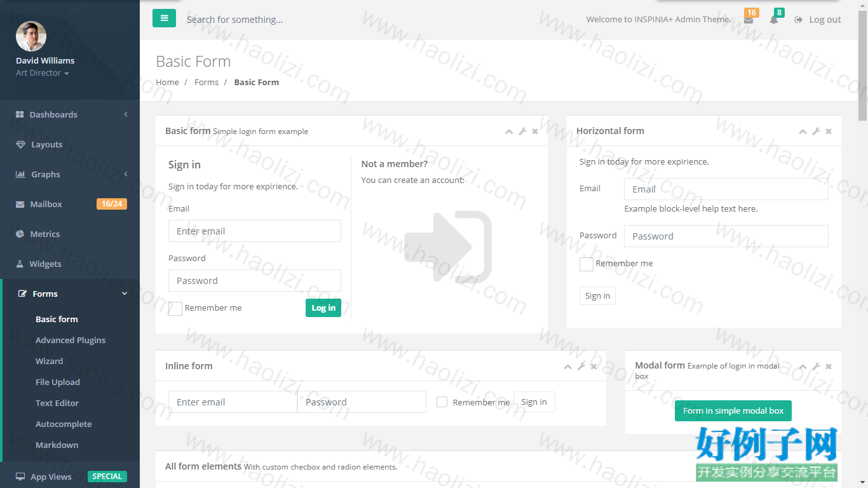Open the wrench settings of Horizontal form panel
868x488 pixels.
coord(816,132)
